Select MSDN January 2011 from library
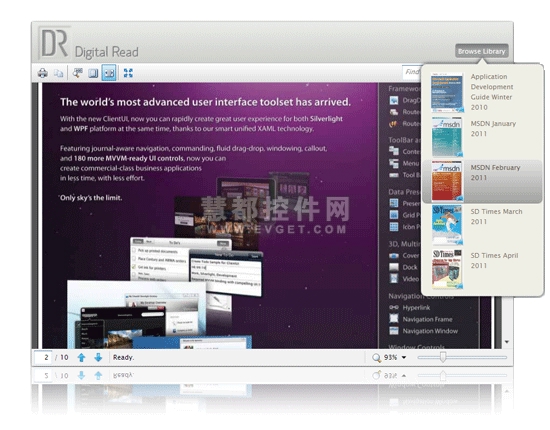This screenshot has height=430, width=550. click(483, 136)
